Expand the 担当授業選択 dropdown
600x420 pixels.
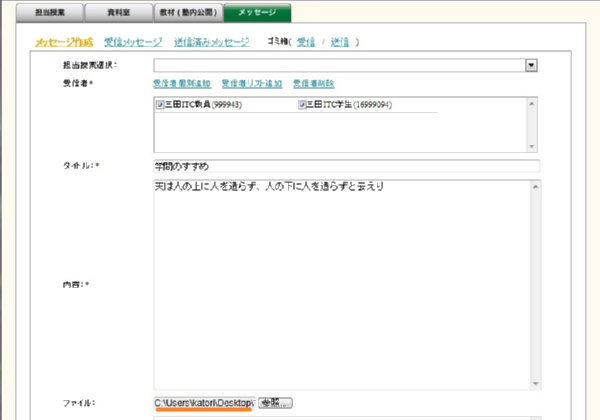[532, 65]
